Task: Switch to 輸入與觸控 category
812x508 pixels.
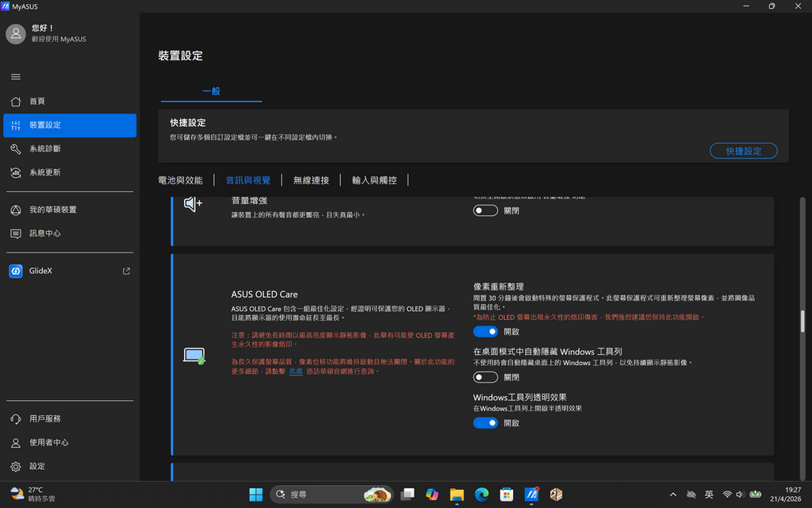Action: coord(374,180)
